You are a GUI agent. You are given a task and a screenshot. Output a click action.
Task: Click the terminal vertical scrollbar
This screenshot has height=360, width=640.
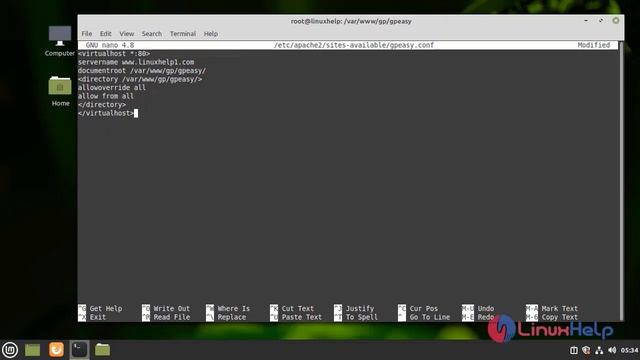tap(621, 181)
